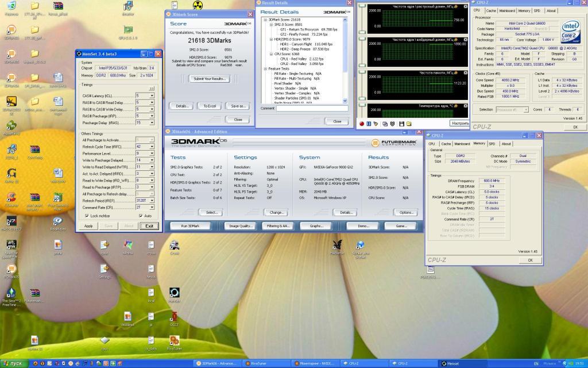Image resolution: width=588 pixels, height=368 pixels.
Task: Start recording with red record icon in monitor
Action: click(x=362, y=124)
